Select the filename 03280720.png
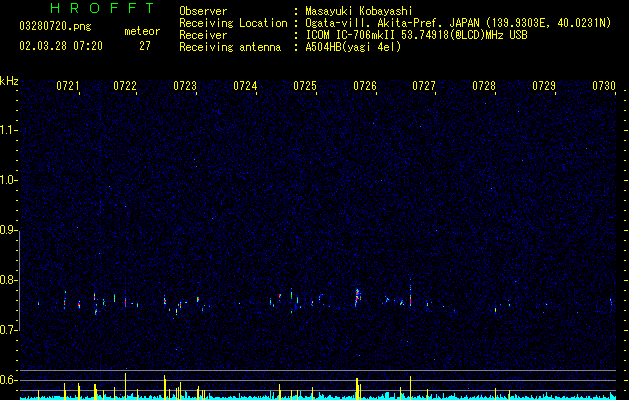Image resolution: width=629 pixels, height=400 pixels. pos(55,27)
